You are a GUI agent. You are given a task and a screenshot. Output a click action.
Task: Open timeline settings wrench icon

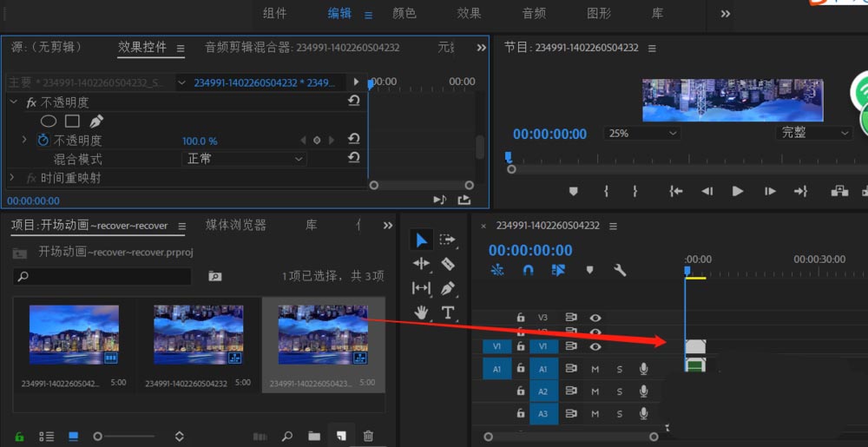(620, 270)
